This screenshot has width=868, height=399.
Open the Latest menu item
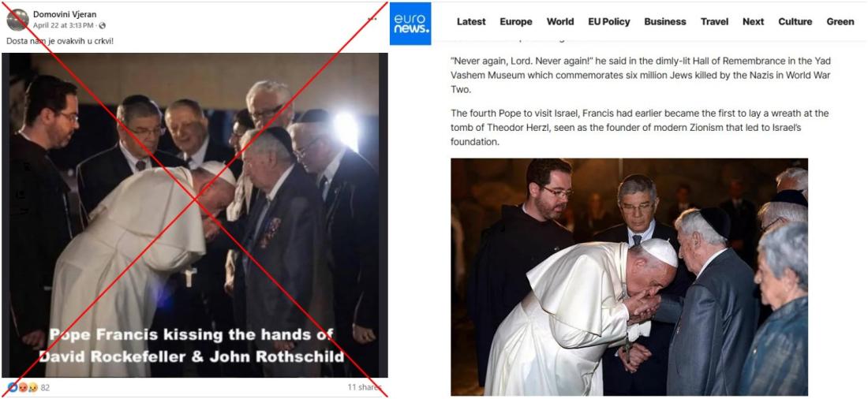(x=471, y=21)
